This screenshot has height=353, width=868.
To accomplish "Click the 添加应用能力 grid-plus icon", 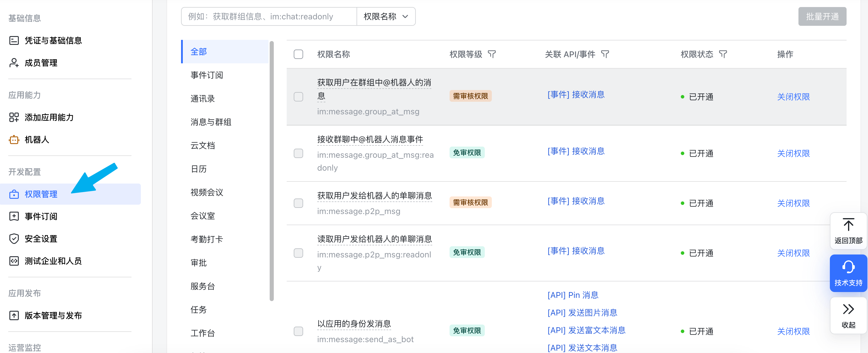I will click(14, 117).
